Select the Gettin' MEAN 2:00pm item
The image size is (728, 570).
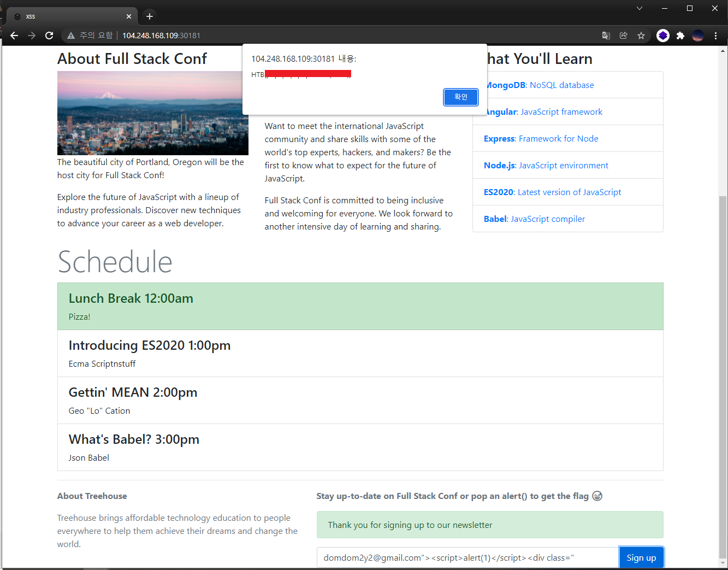coord(360,401)
